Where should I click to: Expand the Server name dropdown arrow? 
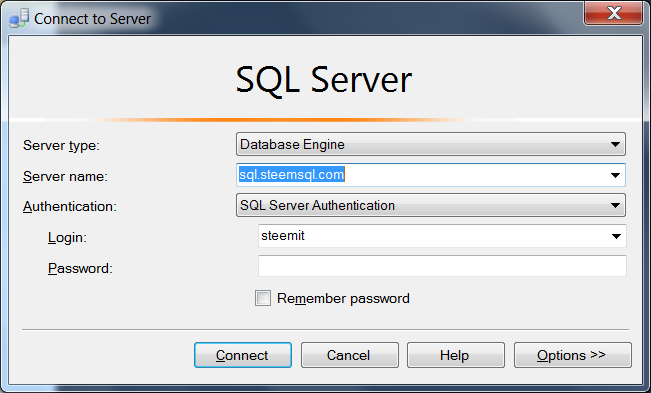pos(615,175)
